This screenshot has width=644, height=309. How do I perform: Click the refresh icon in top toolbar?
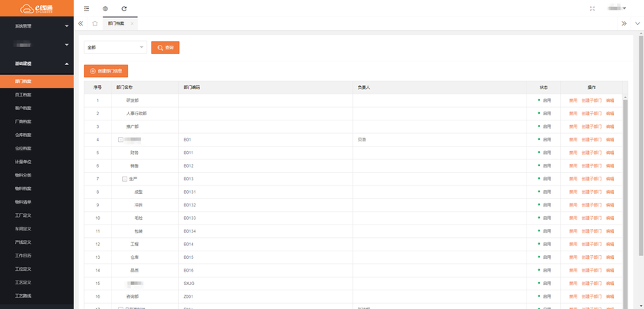click(x=124, y=8)
